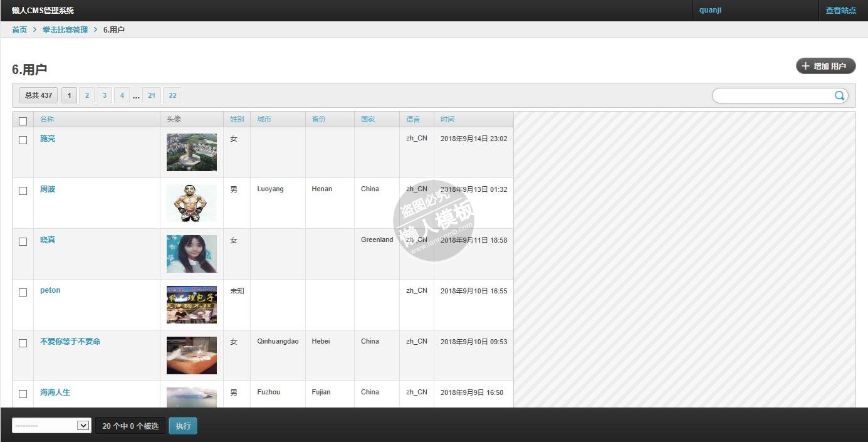The width and height of the screenshot is (868, 442).
Task: Open avatar thumbnail for 晓真
Action: pyautogui.click(x=191, y=254)
